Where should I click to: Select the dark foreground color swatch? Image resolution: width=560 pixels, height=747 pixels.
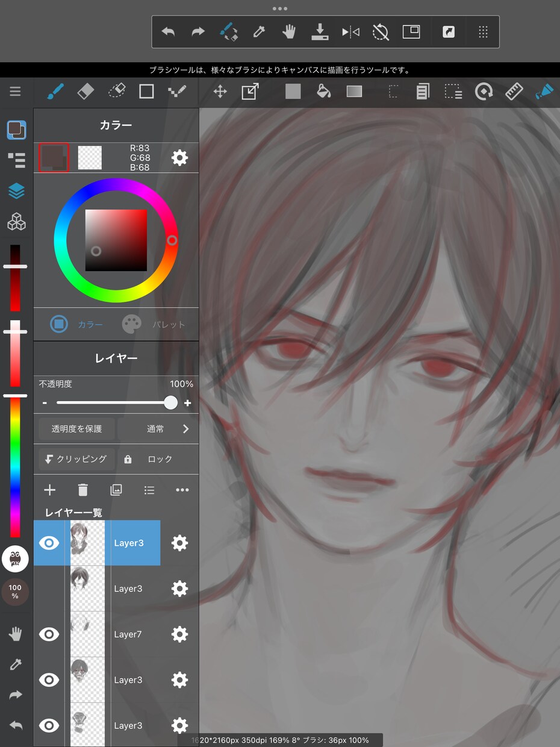(54, 158)
